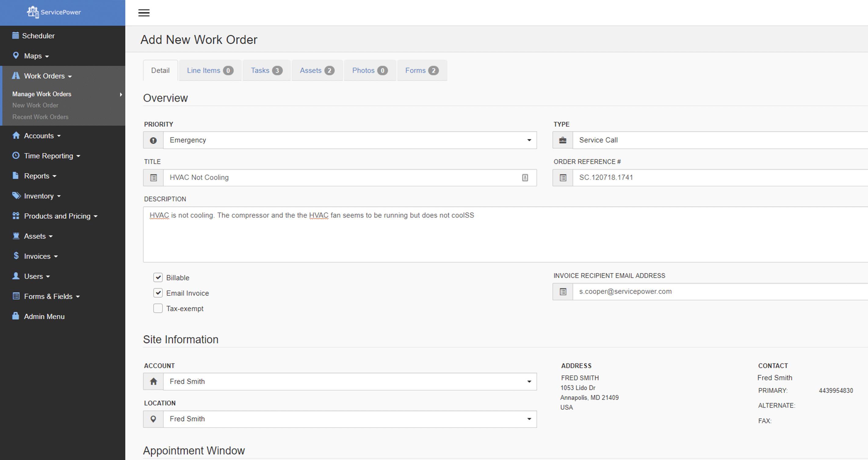Open Manage Work Orders submenu
This screenshot has width=868, height=460.
pyautogui.click(x=42, y=94)
